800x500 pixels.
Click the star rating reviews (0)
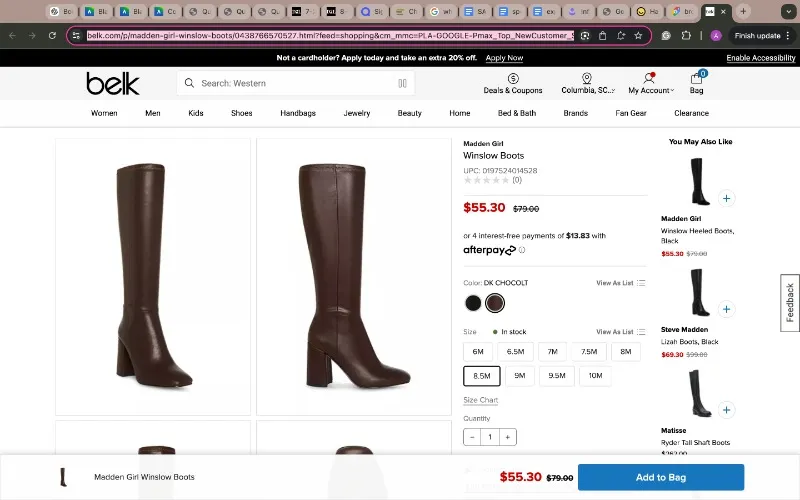[493, 180]
